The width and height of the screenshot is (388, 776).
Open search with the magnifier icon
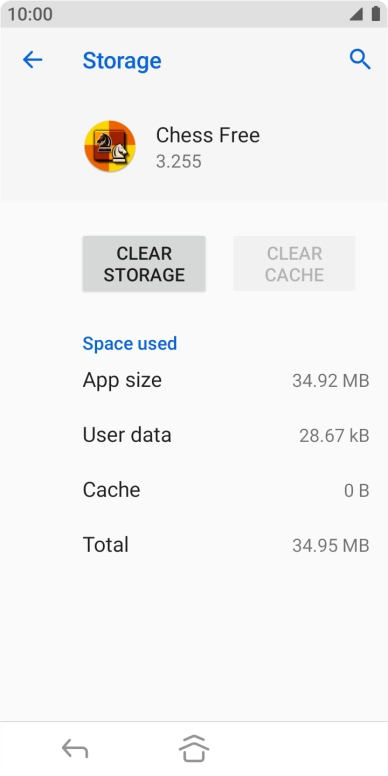click(360, 59)
